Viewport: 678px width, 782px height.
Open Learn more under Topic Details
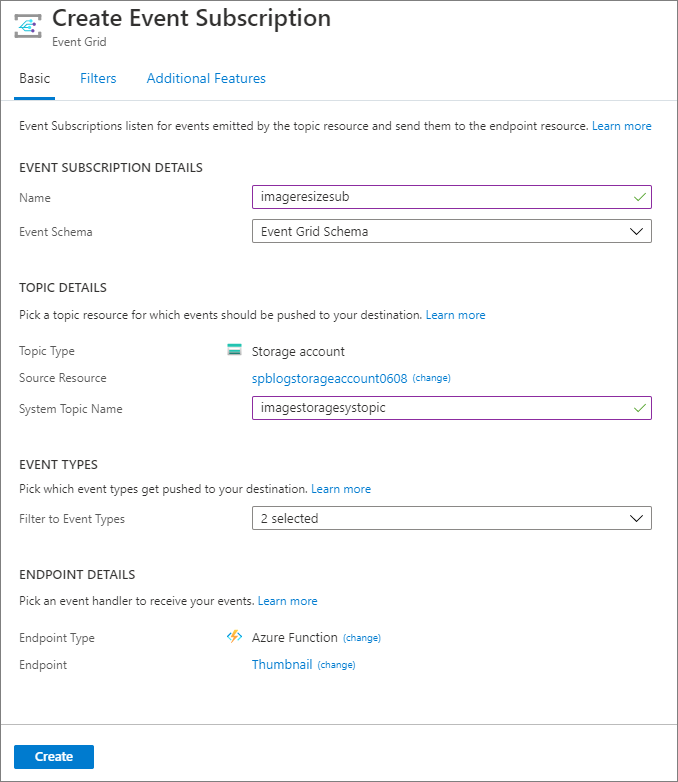click(455, 315)
